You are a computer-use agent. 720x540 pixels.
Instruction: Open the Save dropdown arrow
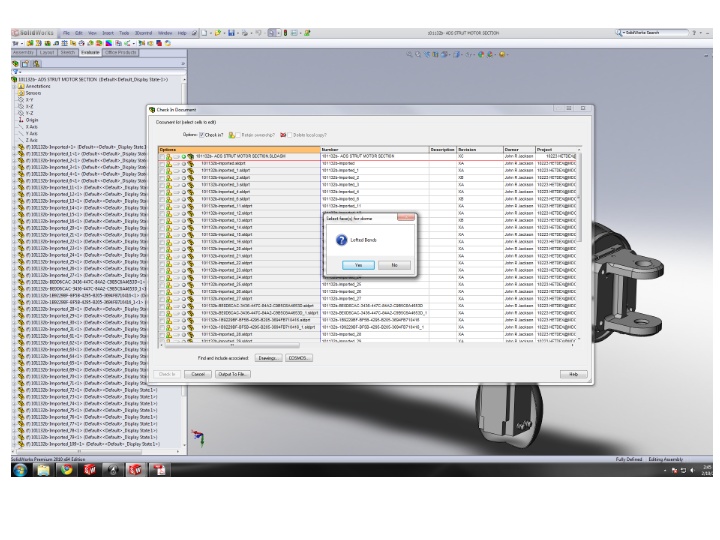(x=237, y=33)
